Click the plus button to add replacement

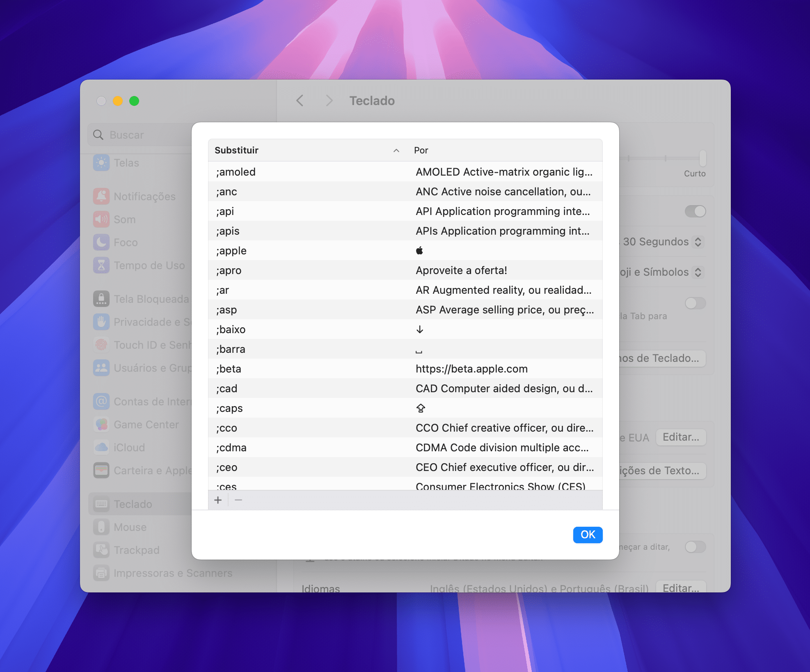click(218, 500)
